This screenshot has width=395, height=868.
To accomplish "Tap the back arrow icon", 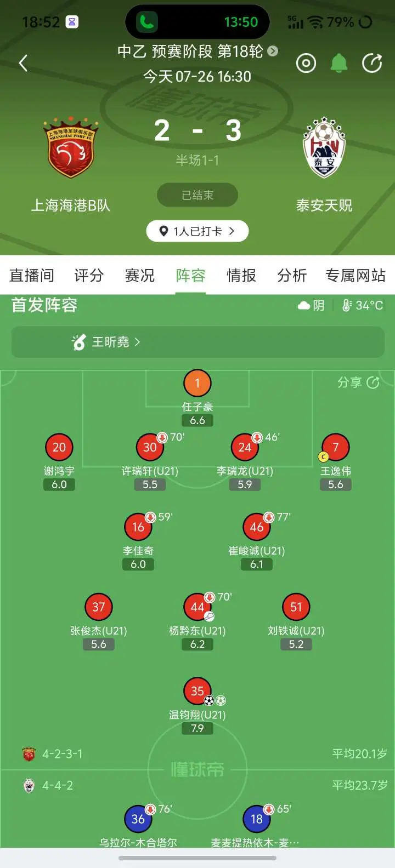I will coord(23,64).
